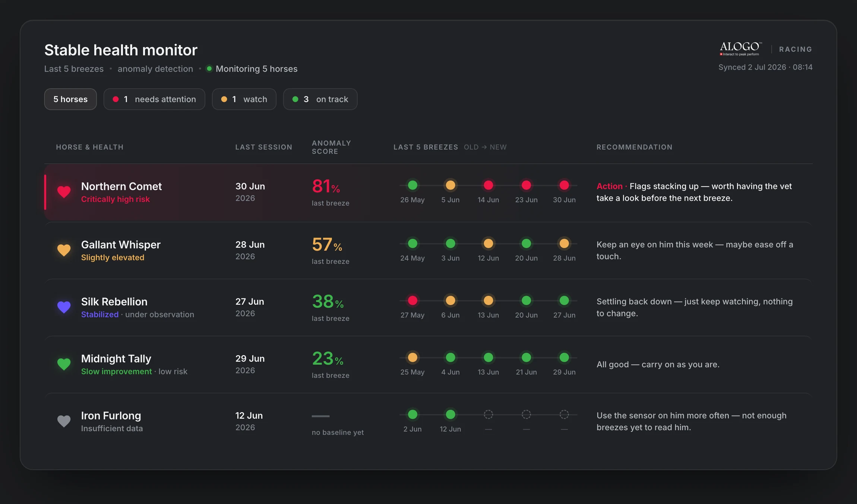The height and width of the screenshot is (504, 857).
Task: Click Gallant Whisper's orange heart icon
Action: click(64, 250)
